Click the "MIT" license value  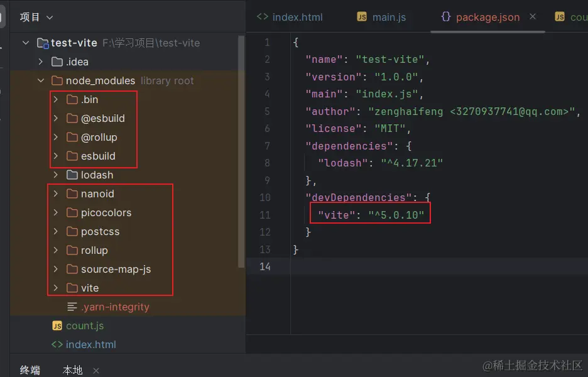click(x=389, y=128)
